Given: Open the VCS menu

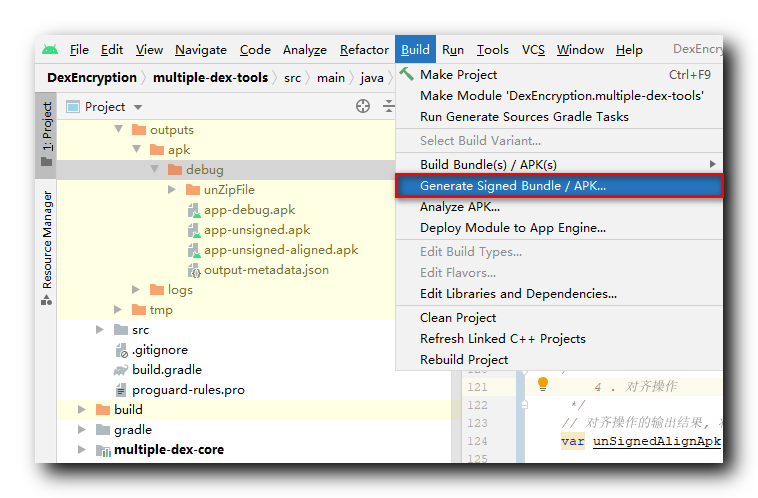Looking at the screenshot, I should [533, 49].
